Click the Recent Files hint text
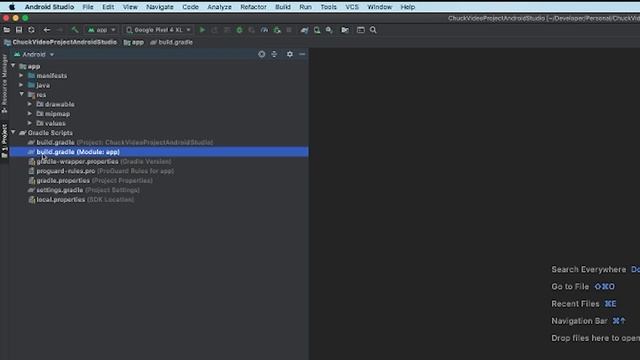The height and width of the screenshot is (360, 640). [x=575, y=304]
